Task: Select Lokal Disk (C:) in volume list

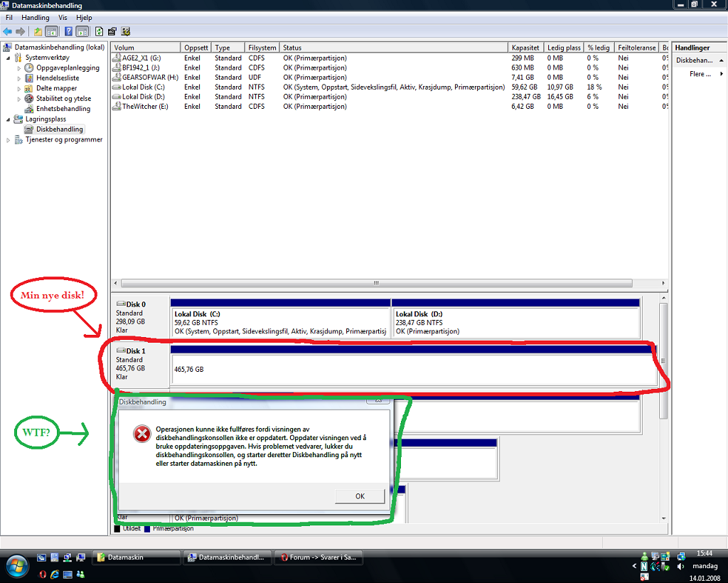Action: tap(389, 87)
